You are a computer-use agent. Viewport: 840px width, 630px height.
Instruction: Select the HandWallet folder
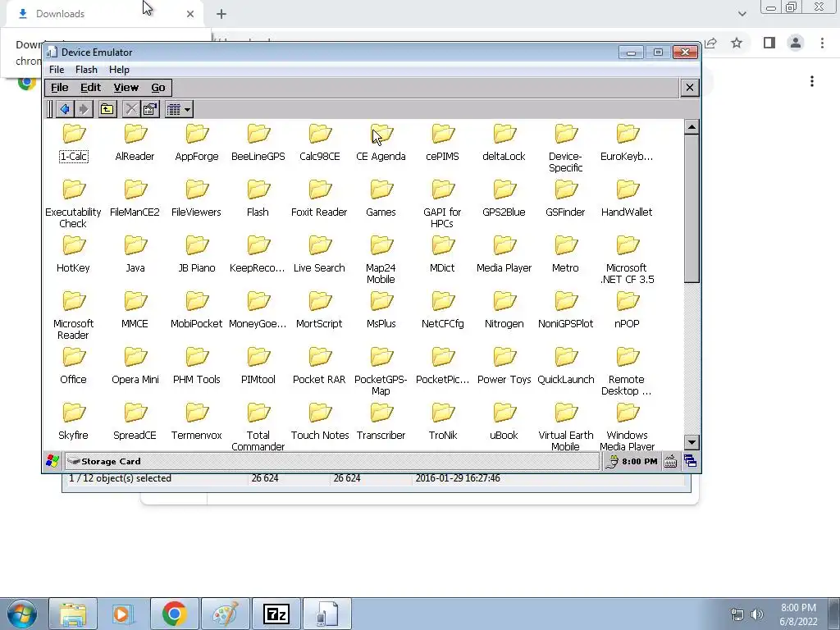point(627,199)
